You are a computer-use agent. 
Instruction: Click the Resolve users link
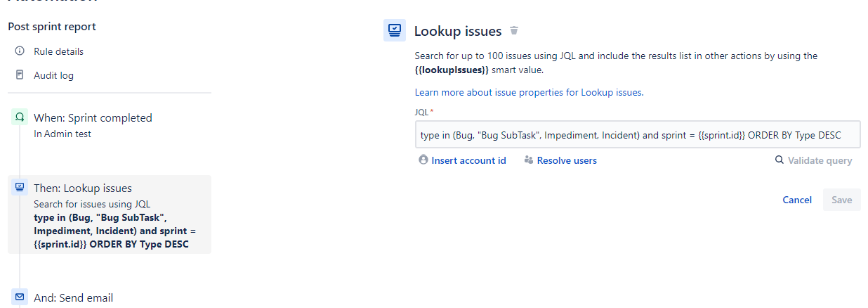[x=567, y=160]
